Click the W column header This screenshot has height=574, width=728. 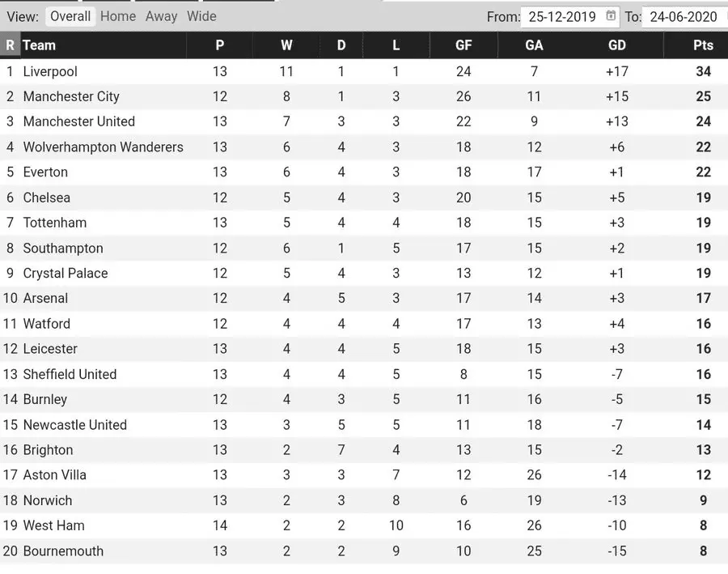click(286, 45)
